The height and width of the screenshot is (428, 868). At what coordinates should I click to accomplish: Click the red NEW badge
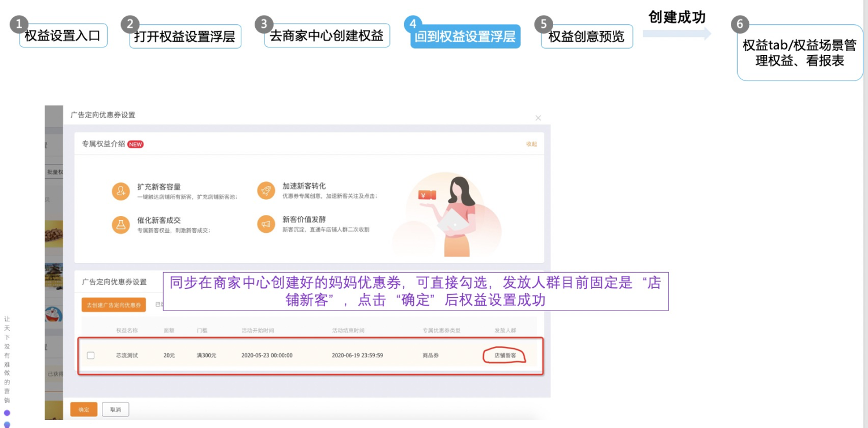(135, 144)
